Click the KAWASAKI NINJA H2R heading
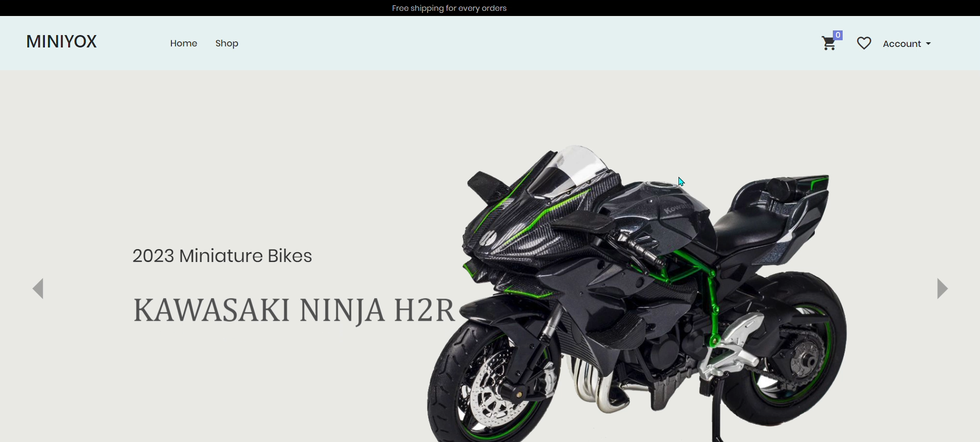This screenshot has height=442, width=980. tap(293, 310)
